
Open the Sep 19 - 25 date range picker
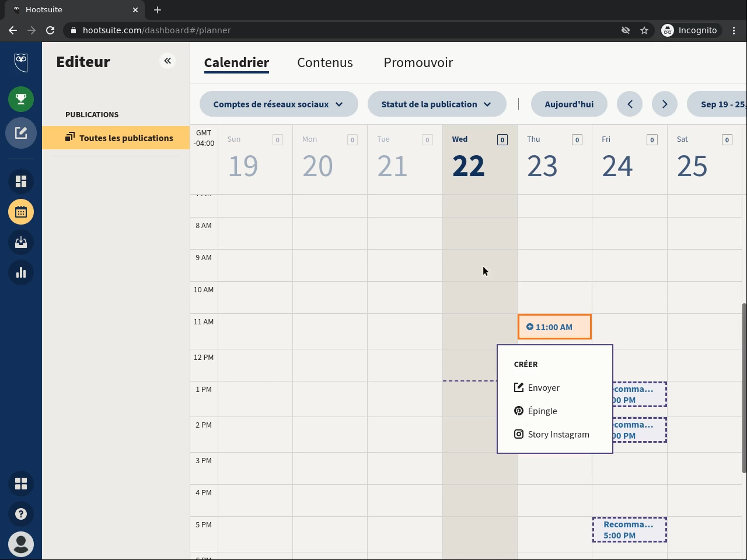[x=717, y=104]
